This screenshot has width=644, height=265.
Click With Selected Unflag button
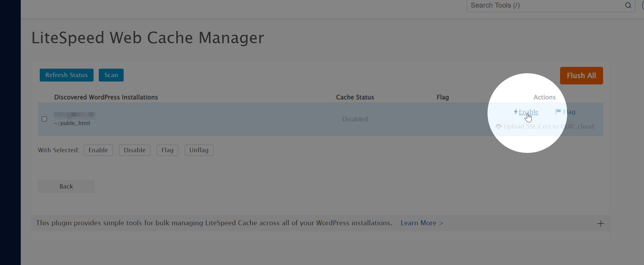coord(199,150)
